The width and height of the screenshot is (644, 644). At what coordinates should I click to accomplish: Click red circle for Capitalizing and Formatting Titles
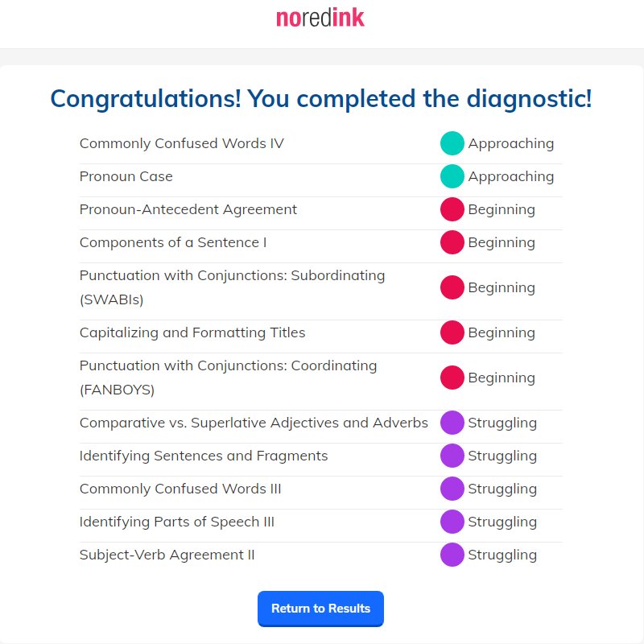[x=452, y=332]
